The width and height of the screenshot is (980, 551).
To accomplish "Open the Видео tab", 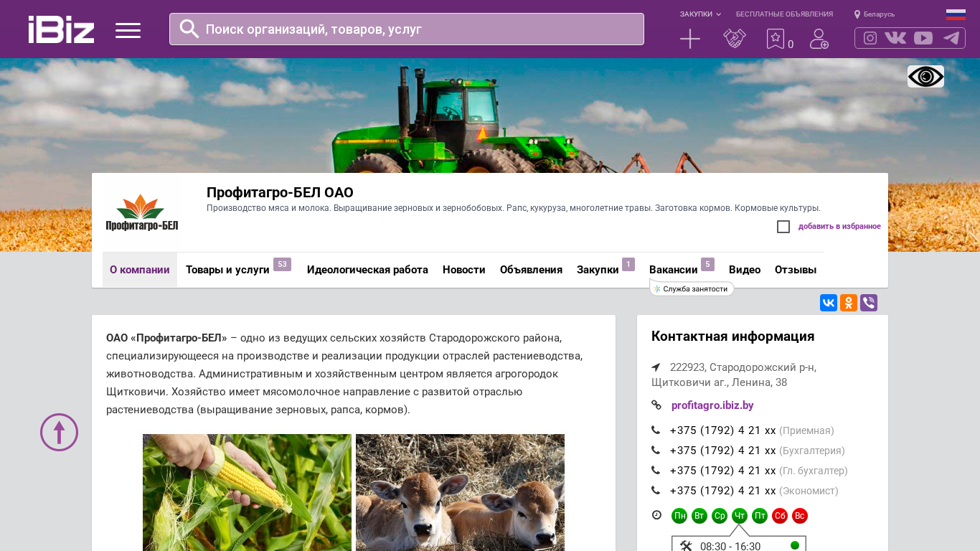I will [x=745, y=270].
